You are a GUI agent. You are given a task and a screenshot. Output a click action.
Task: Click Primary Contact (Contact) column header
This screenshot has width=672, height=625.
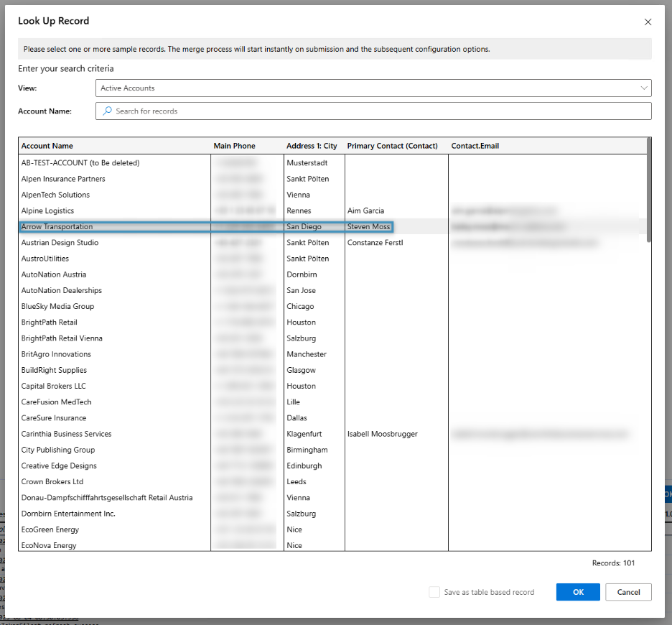(392, 146)
